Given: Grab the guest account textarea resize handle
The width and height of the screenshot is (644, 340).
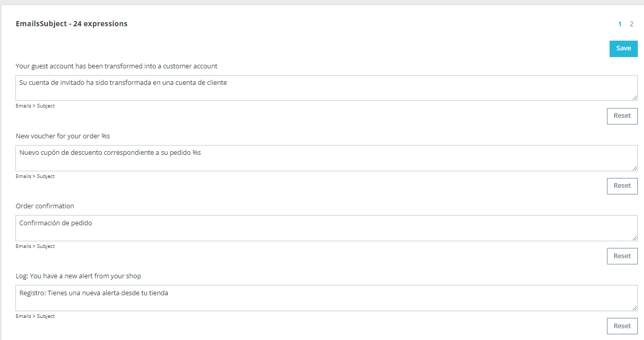Looking at the screenshot, I should [x=635, y=98].
